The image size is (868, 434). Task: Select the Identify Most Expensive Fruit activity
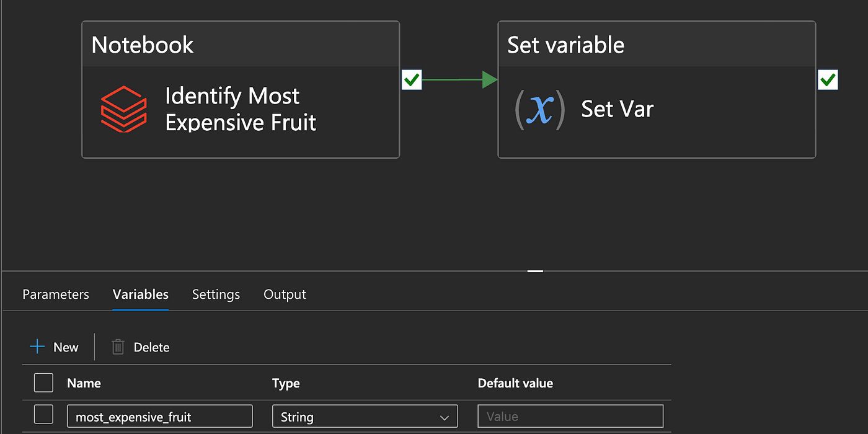tap(241, 90)
